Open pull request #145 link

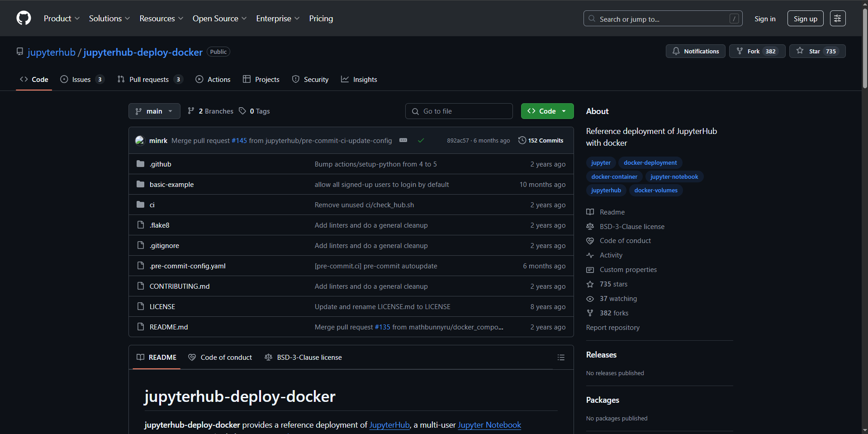click(239, 141)
